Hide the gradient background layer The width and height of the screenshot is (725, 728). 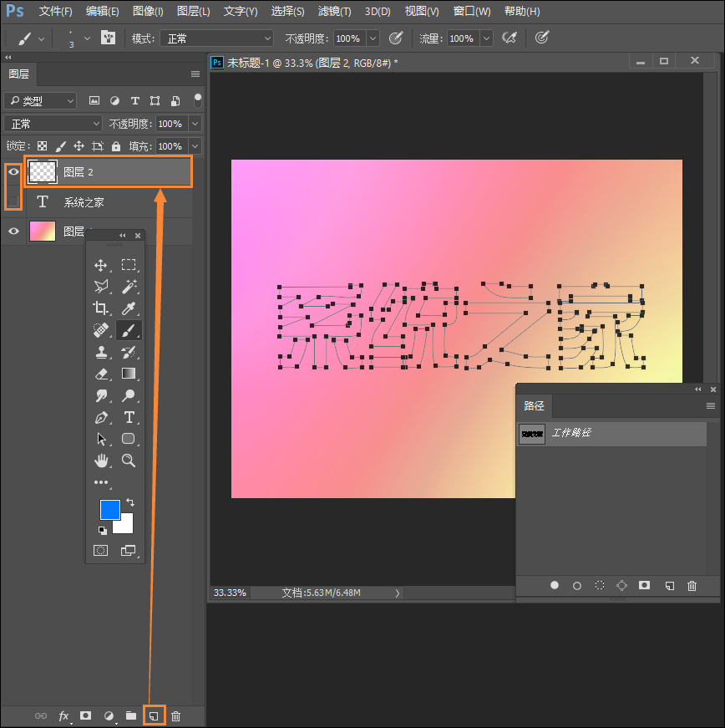point(13,232)
